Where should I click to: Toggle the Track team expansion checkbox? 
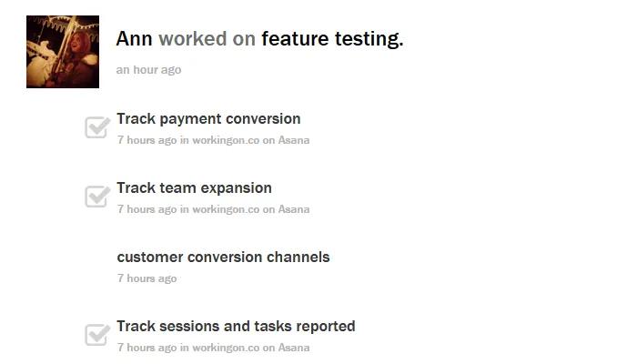(97, 197)
